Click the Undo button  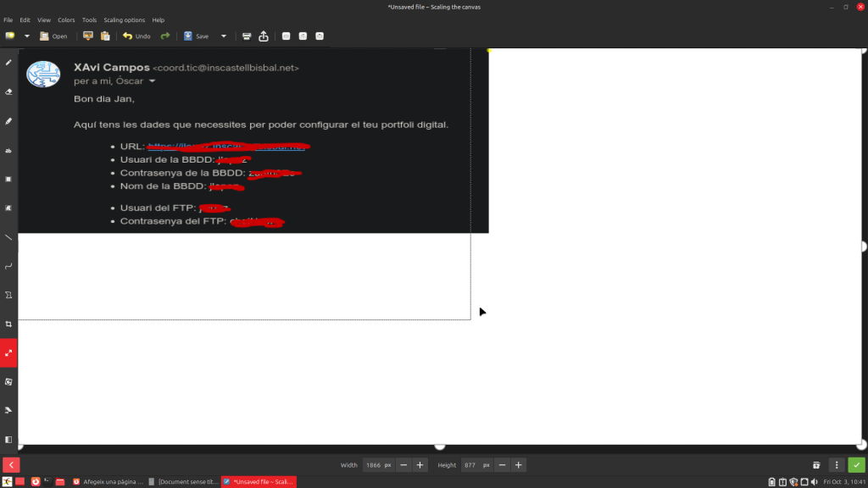pos(136,36)
